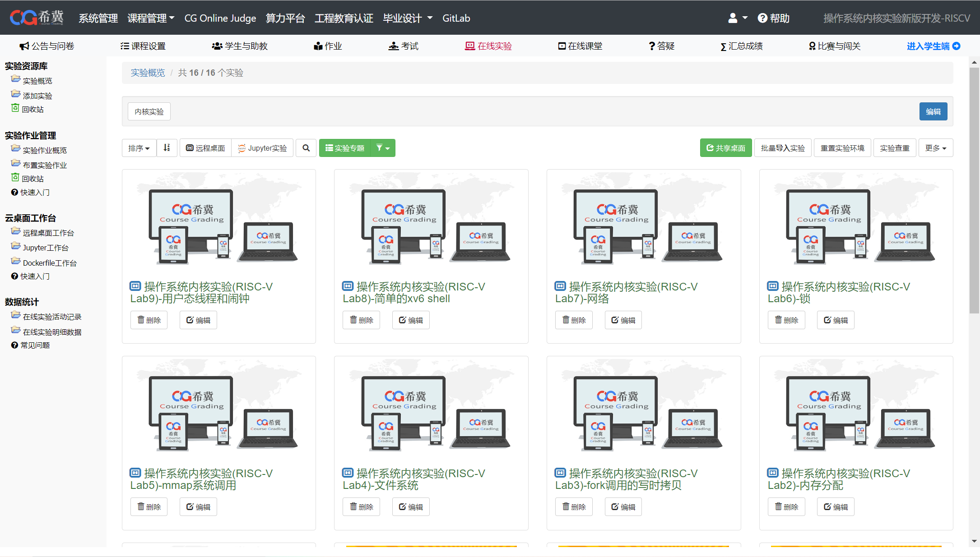Edit the Lab7 网络 experiment
This screenshot has width=980, height=557.
point(623,320)
